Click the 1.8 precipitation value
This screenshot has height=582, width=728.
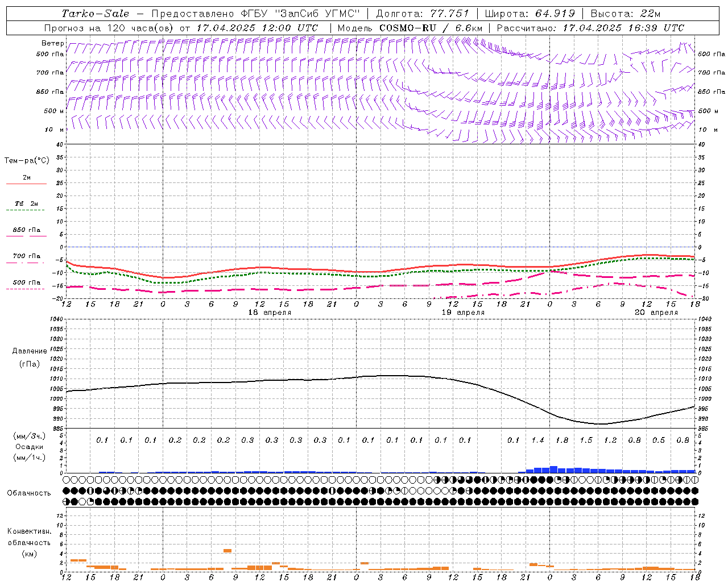(x=562, y=440)
